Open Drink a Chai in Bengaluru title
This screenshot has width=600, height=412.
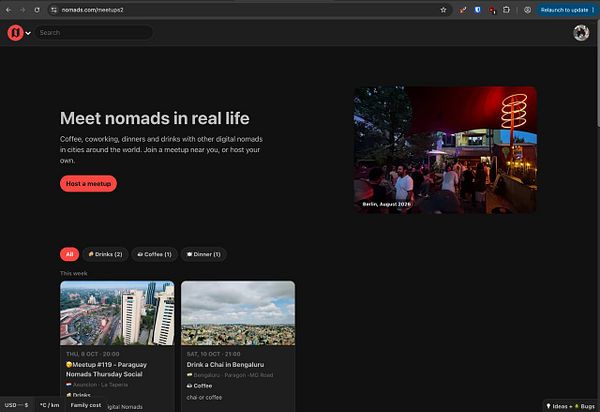(225, 365)
